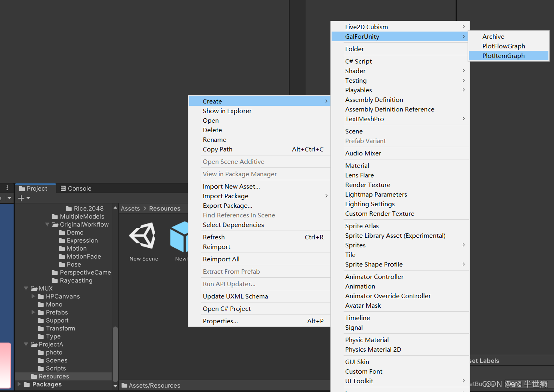Click the Demo folder icon
The image size is (554, 392).
point(62,233)
